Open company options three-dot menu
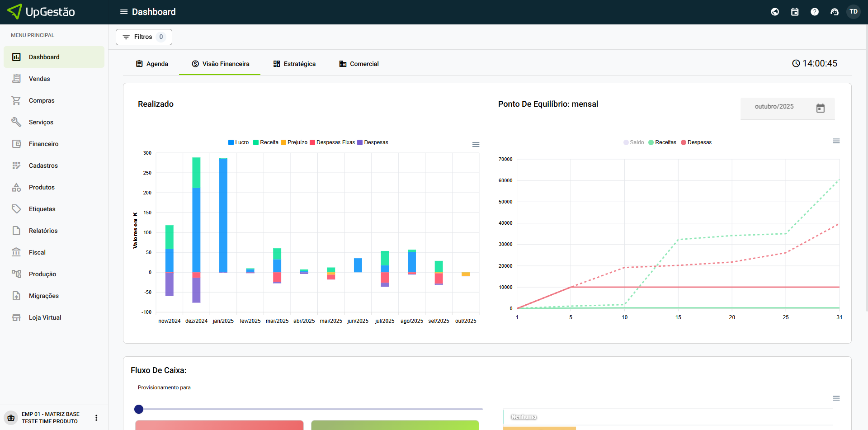Viewport: 868px width, 430px height. click(x=96, y=418)
